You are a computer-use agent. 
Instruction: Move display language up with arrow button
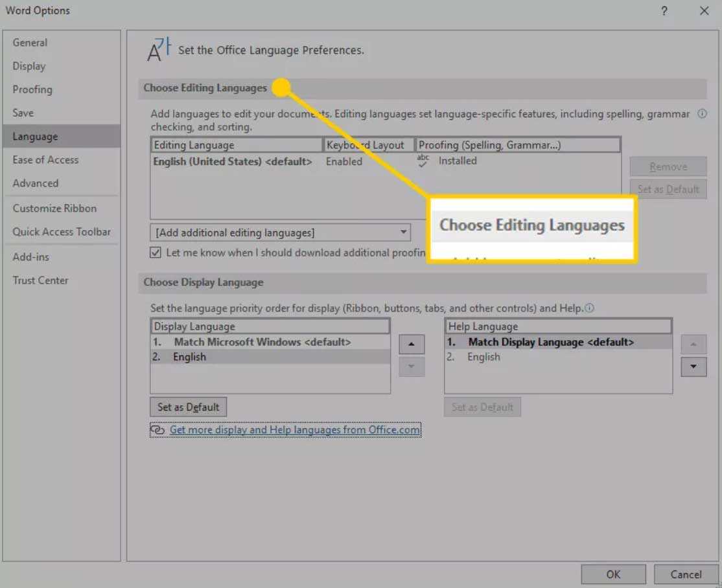pos(412,344)
